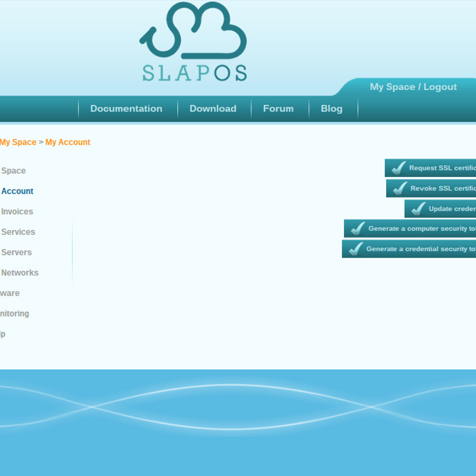The height and width of the screenshot is (476, 476).
Task: Click My Space breadcrumb link
Action: (x=18, y=142)
